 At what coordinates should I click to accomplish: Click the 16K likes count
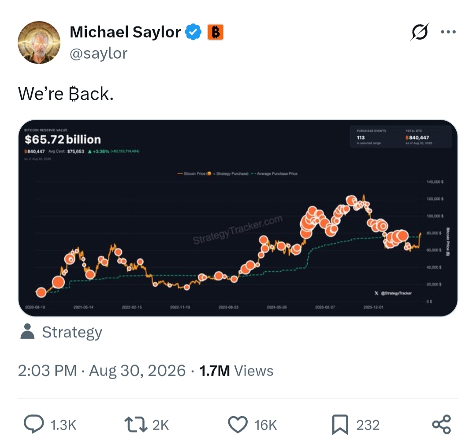[x=265, y=425]
